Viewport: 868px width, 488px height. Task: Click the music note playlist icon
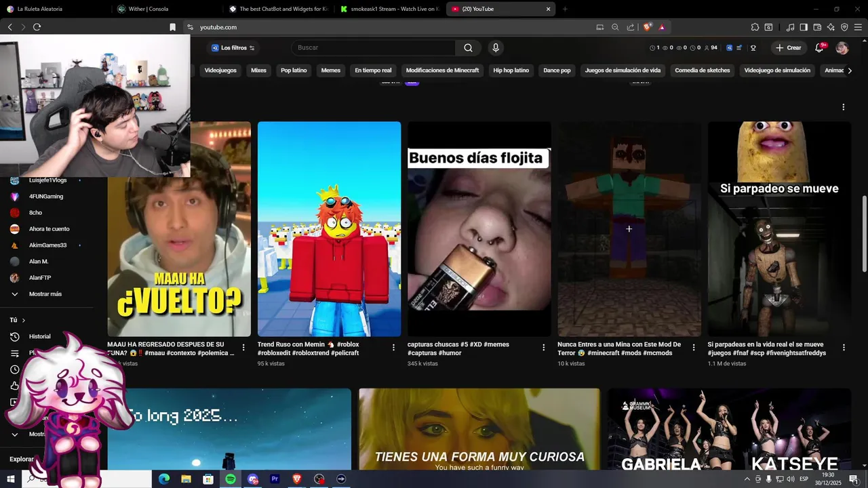(x=790, y=27)
